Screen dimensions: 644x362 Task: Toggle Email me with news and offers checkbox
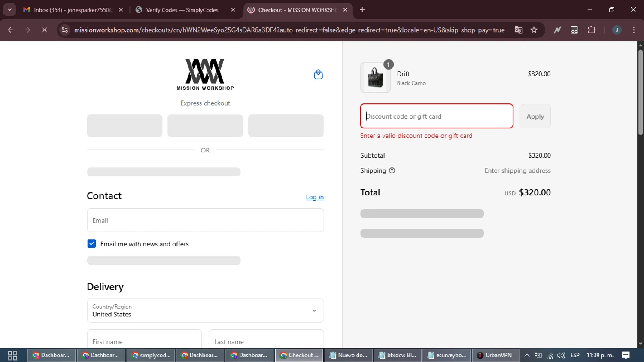(x=91, y=244)
